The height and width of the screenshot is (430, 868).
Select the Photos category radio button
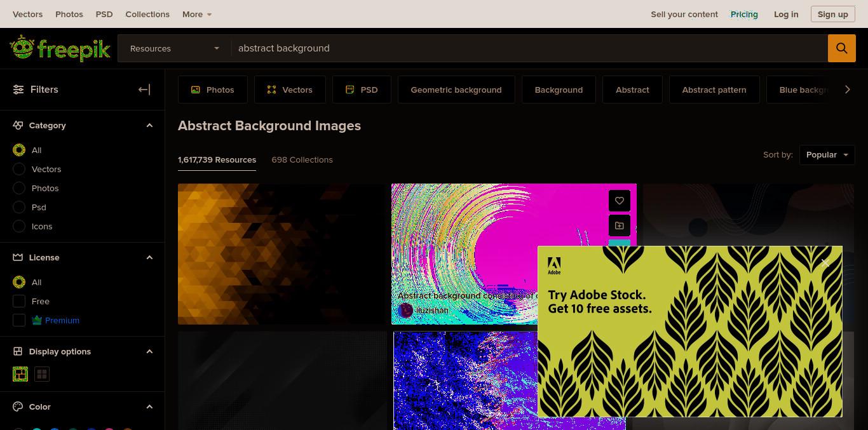19,188
